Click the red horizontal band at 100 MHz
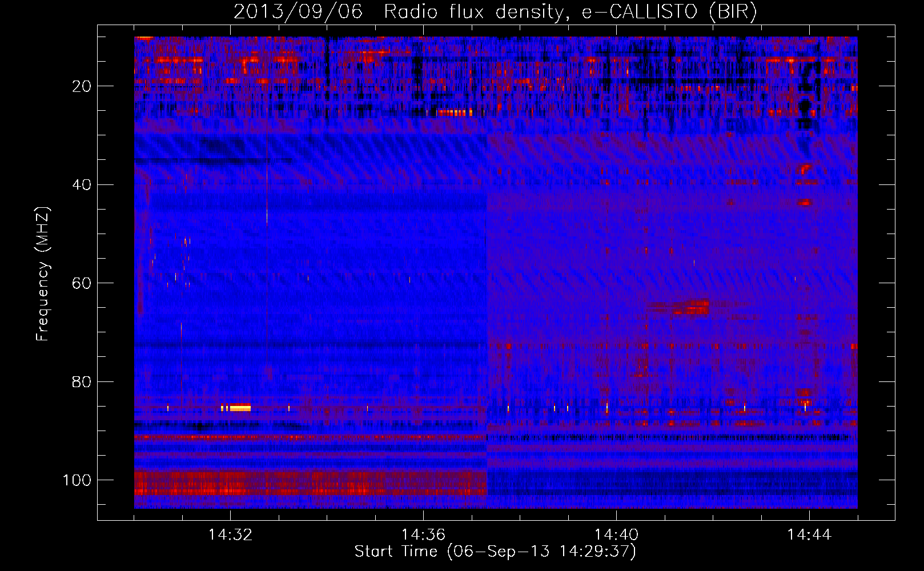Viewport: 924px width, 571px height. pyautogui.click(x=310, y=483)
